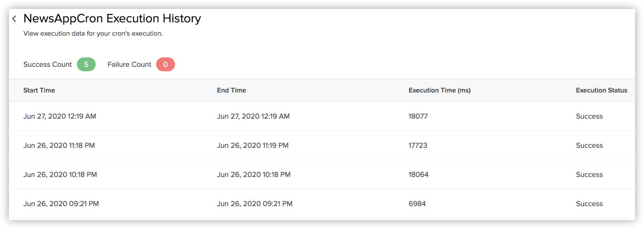Click the 18077 execution time value
This screenshot has width=644, height=229.
click(418, 117)
